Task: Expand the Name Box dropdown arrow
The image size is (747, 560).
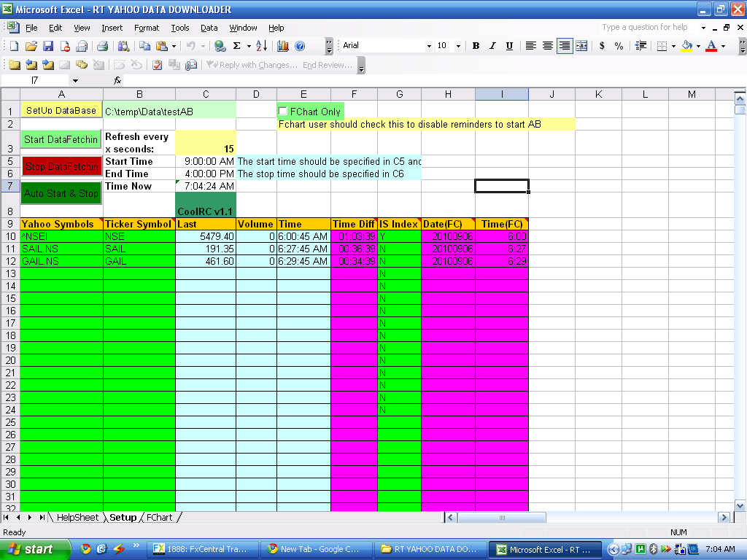Action: click(x=75, y=80)
